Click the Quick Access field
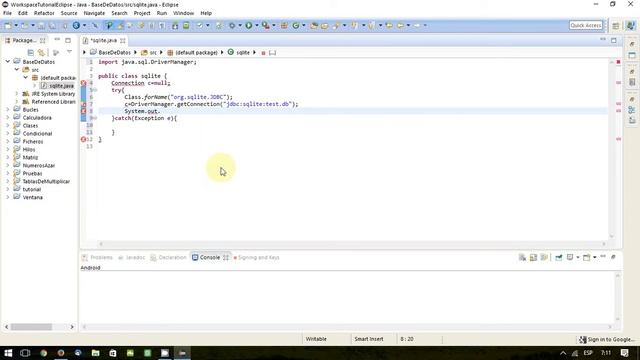 (x=586, y=25)
